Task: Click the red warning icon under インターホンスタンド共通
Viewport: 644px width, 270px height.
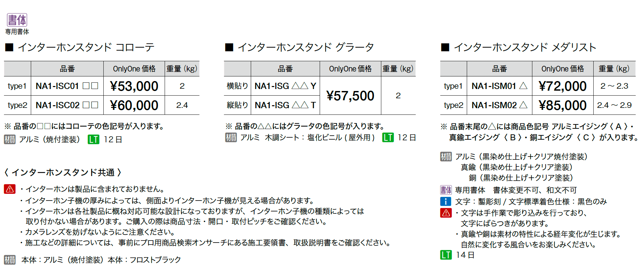Action: pos(10,189)
